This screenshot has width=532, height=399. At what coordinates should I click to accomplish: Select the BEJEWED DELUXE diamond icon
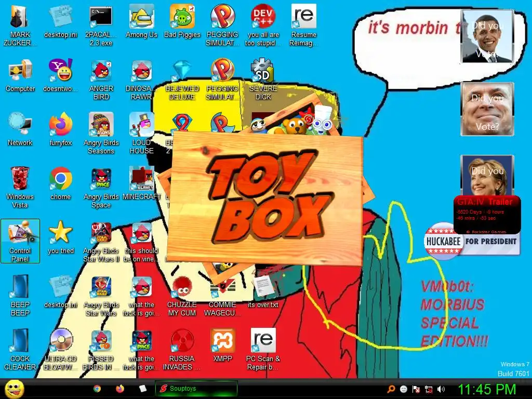point(182,79)
